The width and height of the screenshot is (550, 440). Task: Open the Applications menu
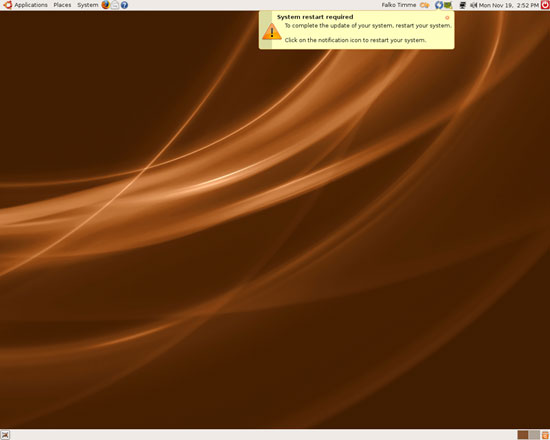point(31,5)
